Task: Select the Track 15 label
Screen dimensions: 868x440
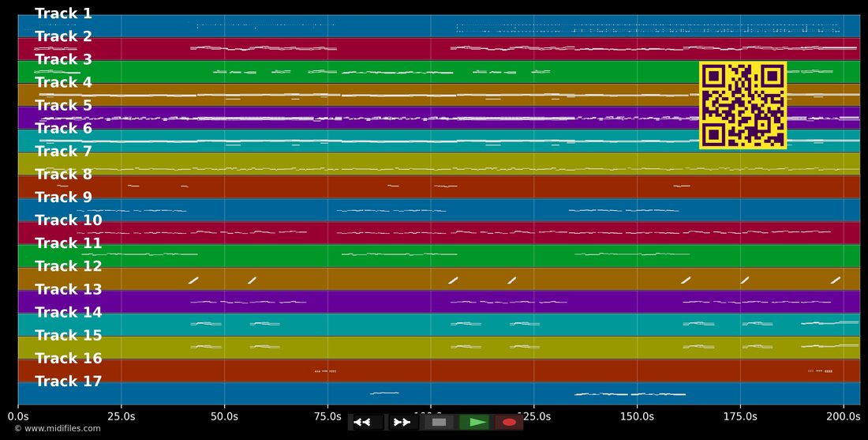Action: [69, 335]
